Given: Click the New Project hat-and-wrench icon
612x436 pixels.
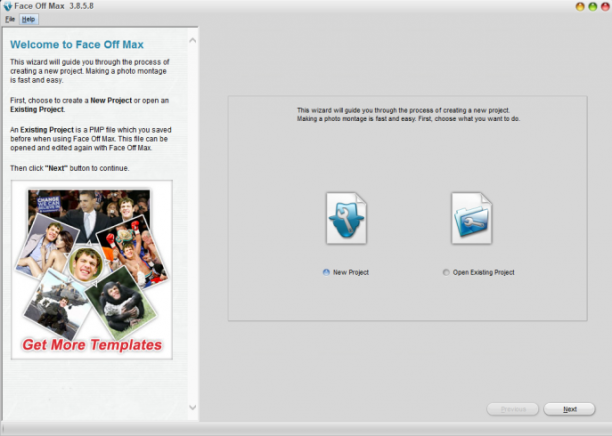Looking at the screenshot, I should (x=346, y=218).
